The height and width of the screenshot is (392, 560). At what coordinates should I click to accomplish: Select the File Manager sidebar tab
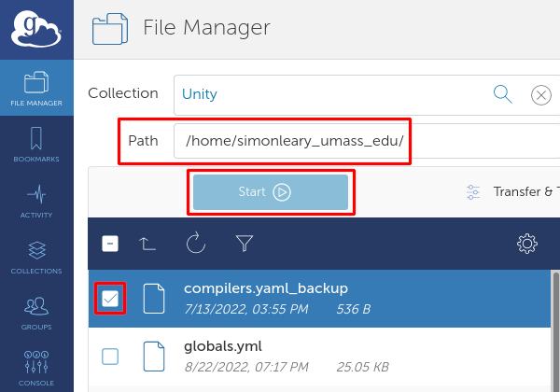36,87
